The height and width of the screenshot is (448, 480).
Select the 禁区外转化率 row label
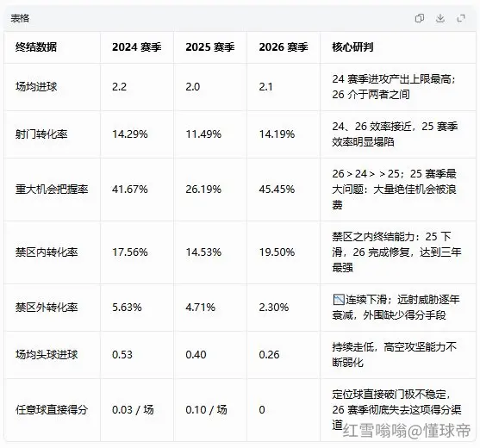[x=47, y=308]
